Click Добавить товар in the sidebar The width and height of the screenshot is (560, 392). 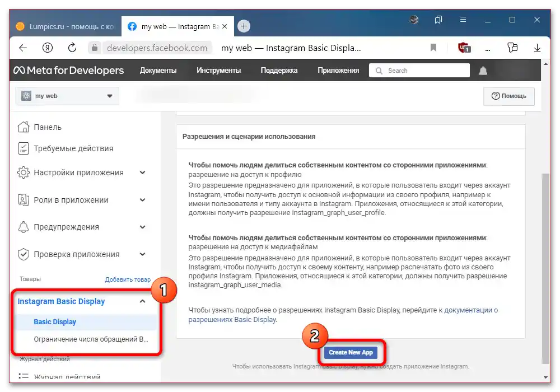pos(129,279)
